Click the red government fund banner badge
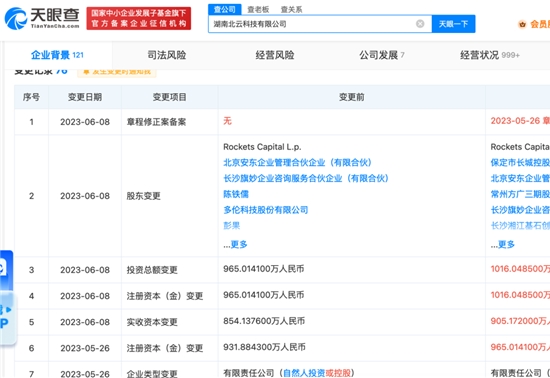Screen dimensions: 550x378 139,18
